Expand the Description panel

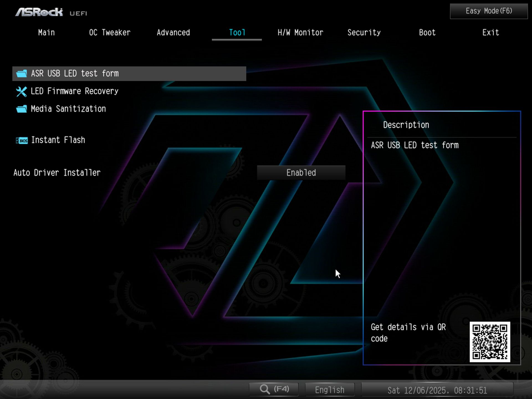(x=406, y=125)
